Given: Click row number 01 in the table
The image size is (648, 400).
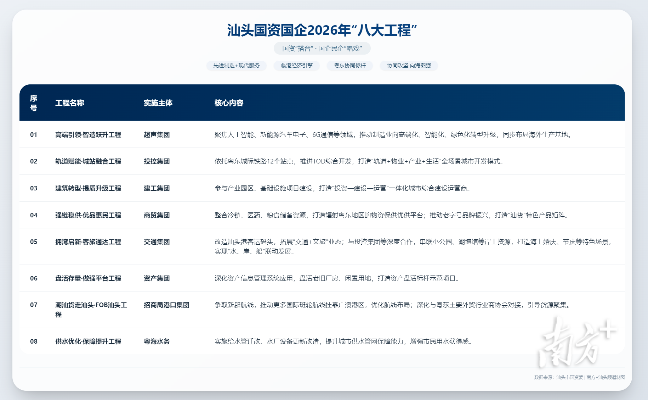Looking at the screenshot, I should 33,133.
